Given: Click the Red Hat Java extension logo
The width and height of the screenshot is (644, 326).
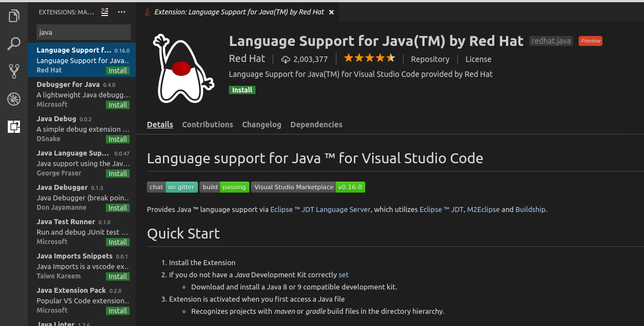Looking at the screenshot, I should 183,69.
